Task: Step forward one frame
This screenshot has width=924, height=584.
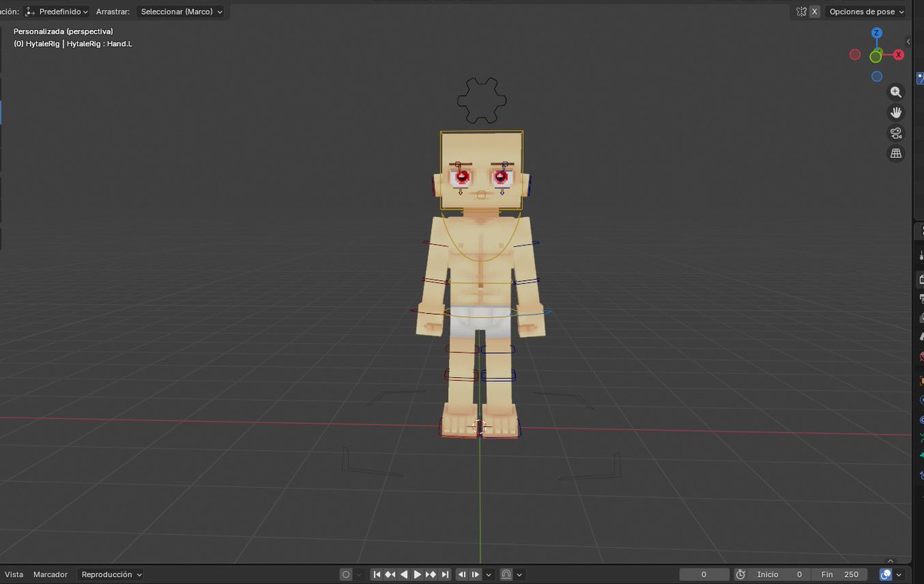Action: point(475,574)
